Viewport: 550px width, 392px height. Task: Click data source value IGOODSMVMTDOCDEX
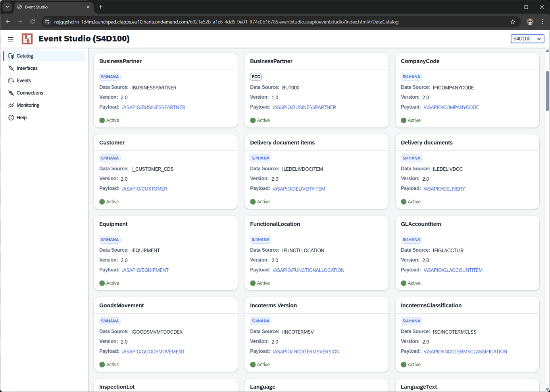tap(157, 332)
